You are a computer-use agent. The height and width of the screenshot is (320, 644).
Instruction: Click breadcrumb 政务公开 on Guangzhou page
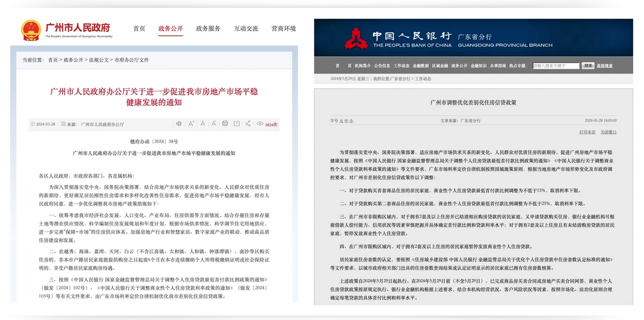73,60
